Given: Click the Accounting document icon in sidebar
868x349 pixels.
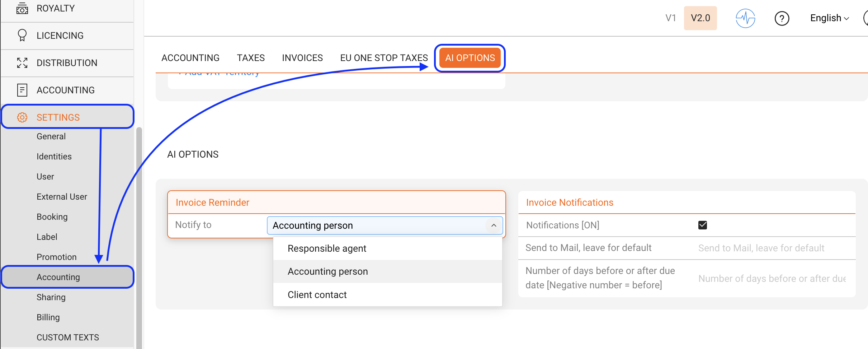Looking at the screenshot, I should click(22, 90).
